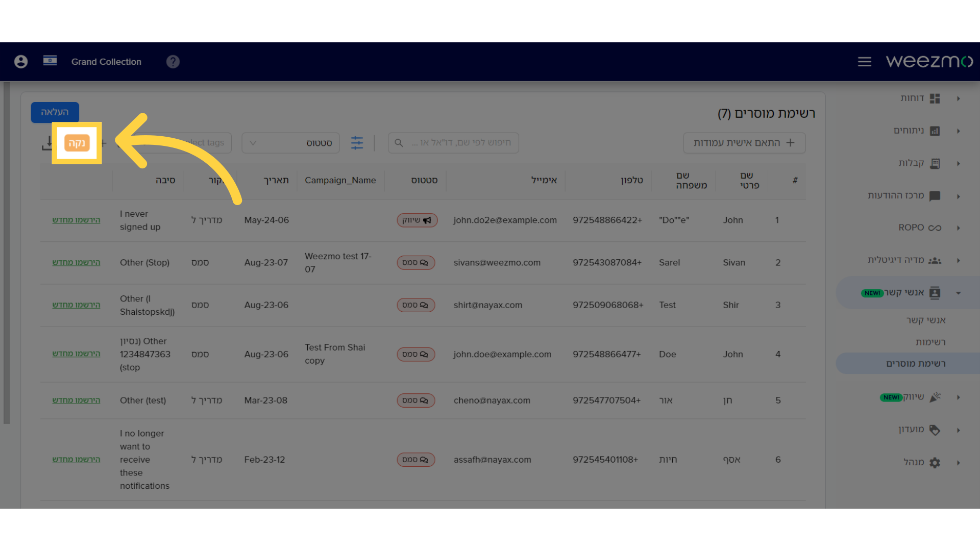Open אנשי קשר submenu item
The width and height of the screenshot is (980, 551).
(926, 320)
